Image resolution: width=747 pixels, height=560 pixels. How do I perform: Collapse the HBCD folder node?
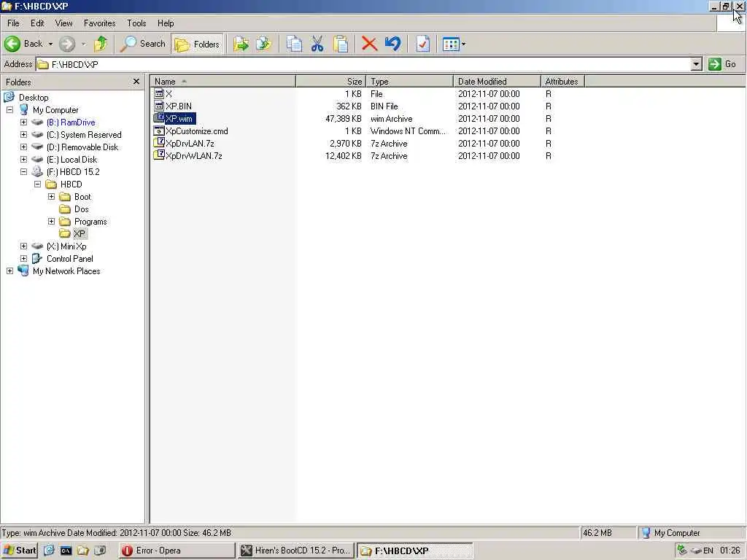pyautogui.click(x=37, y=184)
